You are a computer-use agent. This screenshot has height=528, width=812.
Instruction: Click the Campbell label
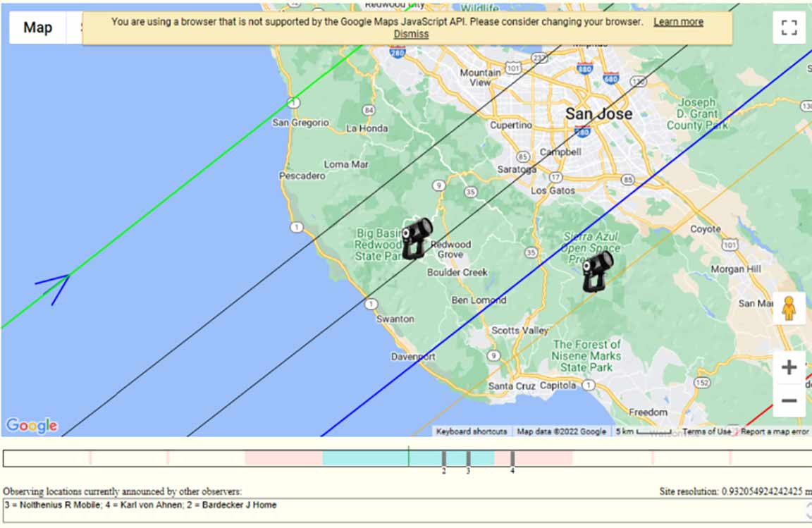[560, 152]
